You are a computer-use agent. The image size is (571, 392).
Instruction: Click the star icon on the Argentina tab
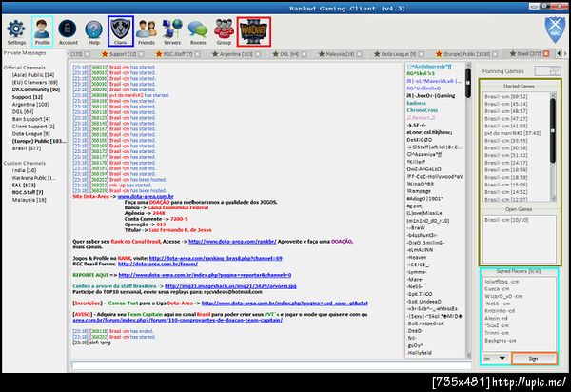click(215, 54)
